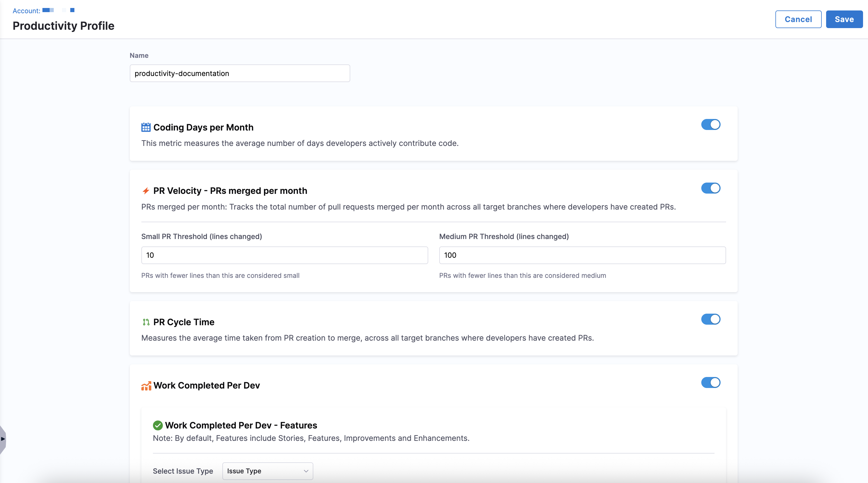Image resolution: width=868 pixels, height=483 pixels.
Task: Click the lightning bolt PR Velocity icon
Action: [145, 191]
